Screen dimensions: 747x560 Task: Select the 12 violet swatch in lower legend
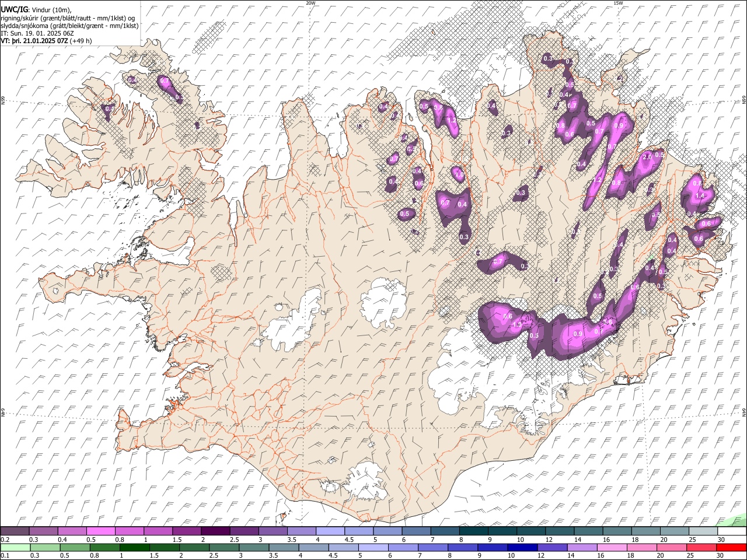coord(553,547)
